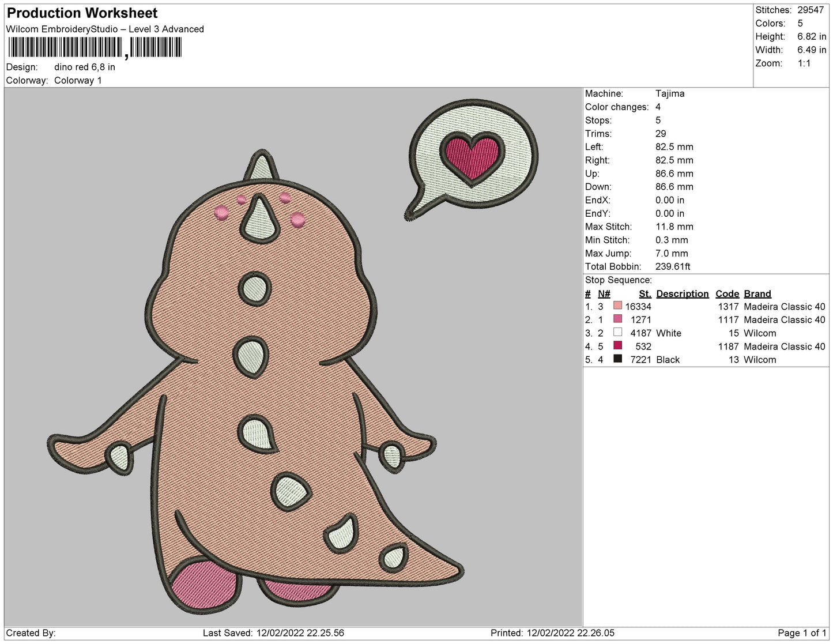Click the 'Created By:' footer label
Image resolution: width=833 pixels, height=644 pixels.
(x=31, y=633)
